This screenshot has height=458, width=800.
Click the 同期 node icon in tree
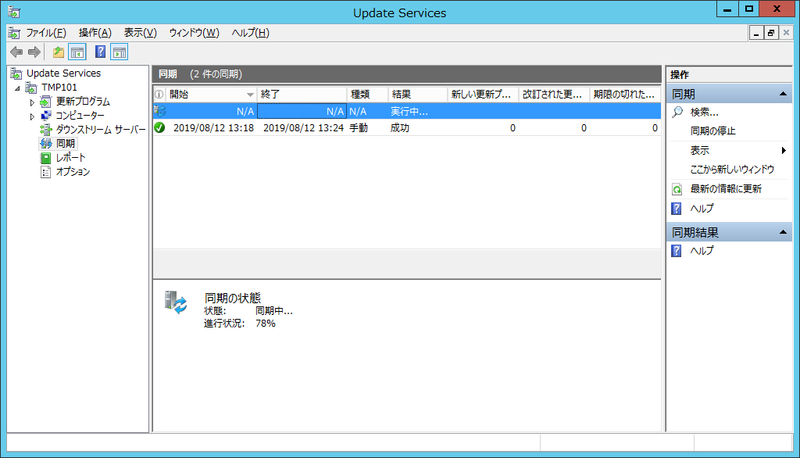click(x=46, y=144)
